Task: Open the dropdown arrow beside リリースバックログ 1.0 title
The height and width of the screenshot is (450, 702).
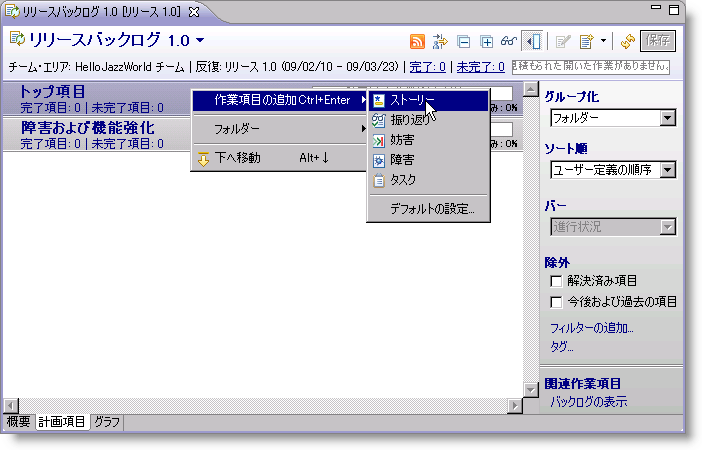Action: pos(200,40)
